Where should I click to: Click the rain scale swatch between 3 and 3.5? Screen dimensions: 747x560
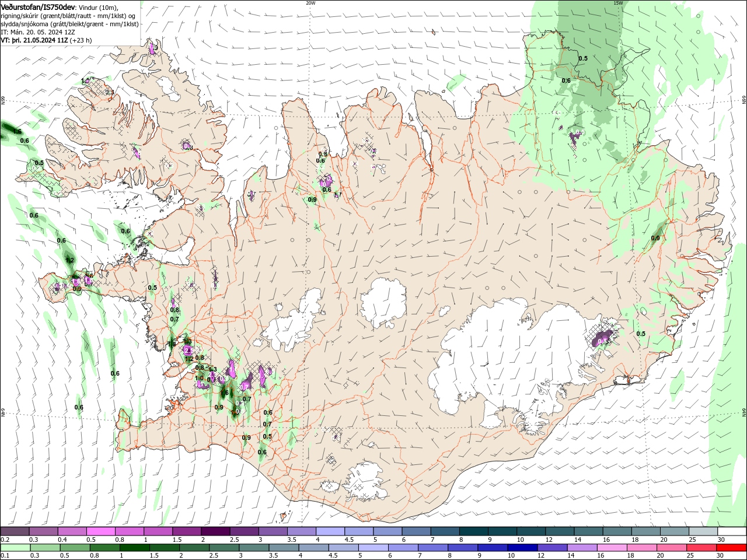(254, 548)
